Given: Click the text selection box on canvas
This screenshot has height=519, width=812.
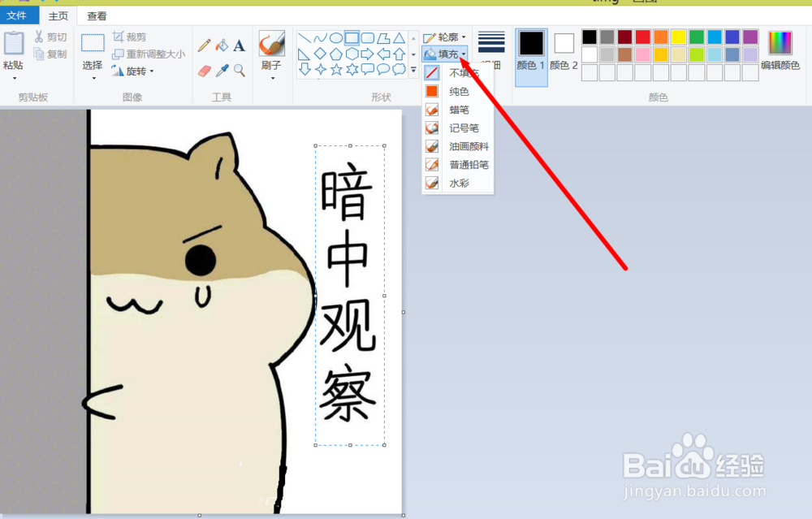Looking at the screenshot, I should pos(350,296).
